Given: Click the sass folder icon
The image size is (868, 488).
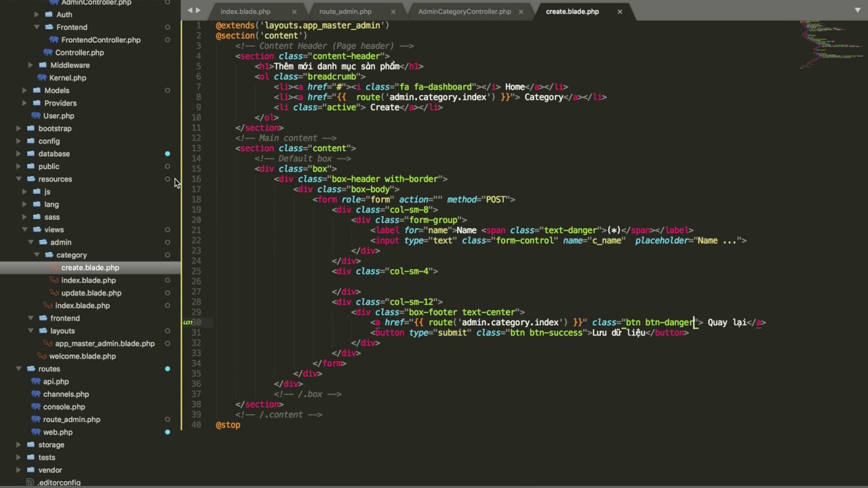Looking at the screenshot, I should 37,217.
